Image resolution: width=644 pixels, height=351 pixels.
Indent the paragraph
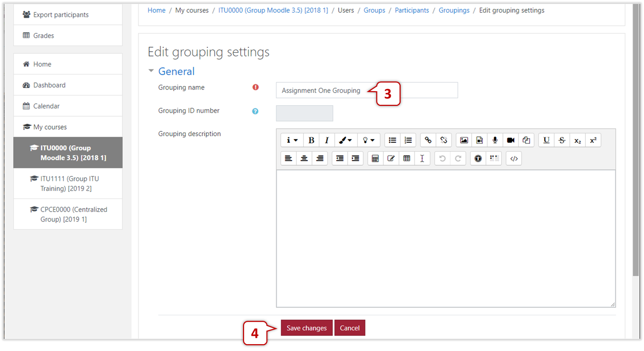click(355, 158)
